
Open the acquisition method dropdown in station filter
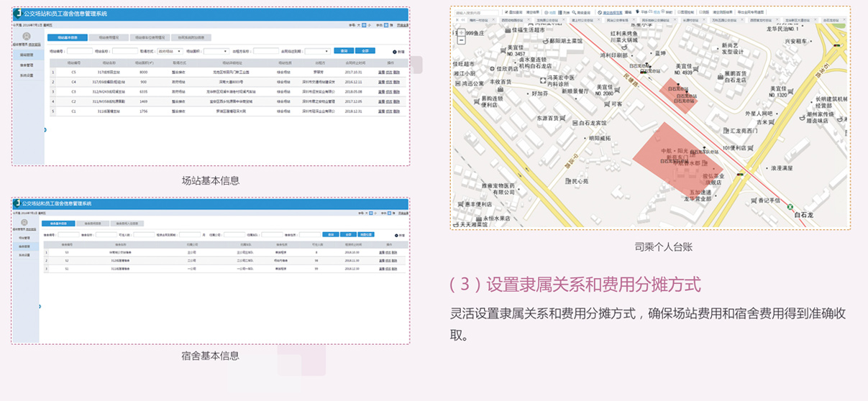pos(170,51)
